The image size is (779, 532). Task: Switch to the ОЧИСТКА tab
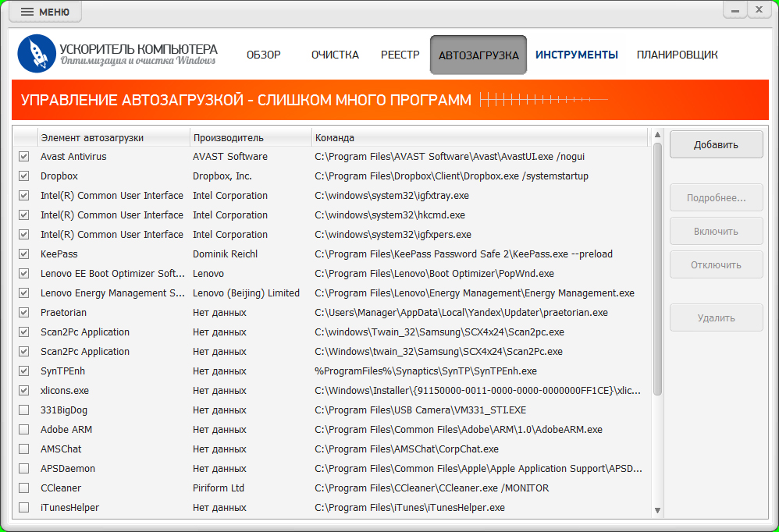point(335,55)
